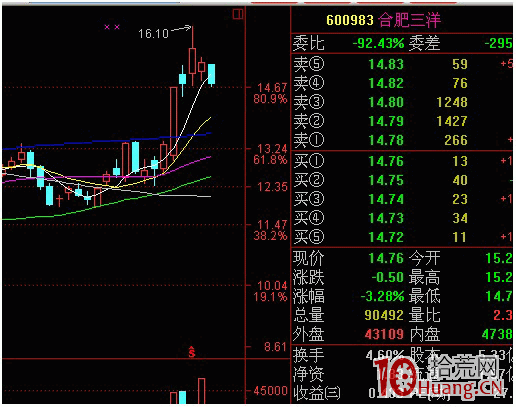Screen dimensions: 516x407
Task: Click the first magenta x marker above the chart
Action: 107,27
